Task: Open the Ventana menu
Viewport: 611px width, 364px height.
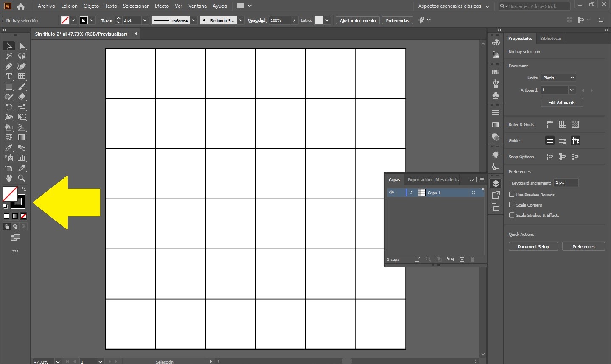Action: pyautogui.click(x=197, y=6)
